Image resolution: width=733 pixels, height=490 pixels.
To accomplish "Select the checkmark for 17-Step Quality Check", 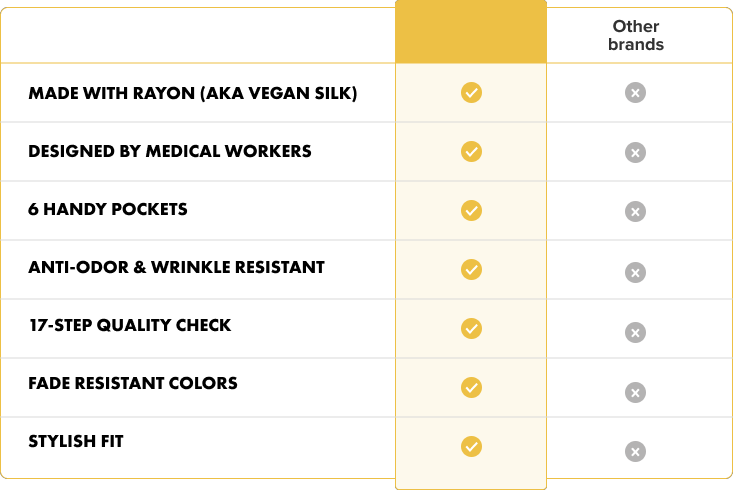I will pyautogui.click(x=471, y=328).
